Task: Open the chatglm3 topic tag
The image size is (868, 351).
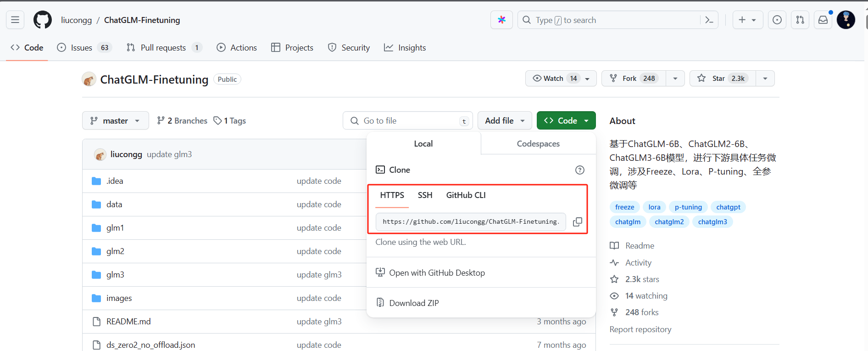Action: pyautogui.click(x=712, y=222)
